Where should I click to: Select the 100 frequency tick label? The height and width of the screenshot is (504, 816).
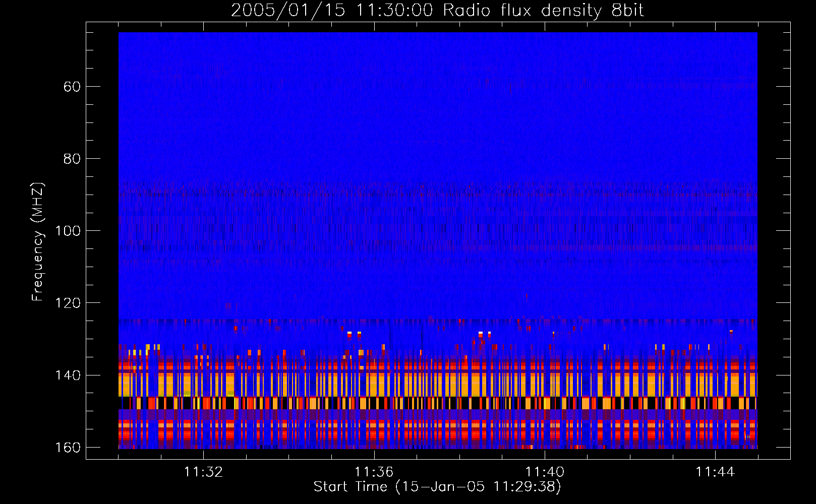tap(68, 231)
